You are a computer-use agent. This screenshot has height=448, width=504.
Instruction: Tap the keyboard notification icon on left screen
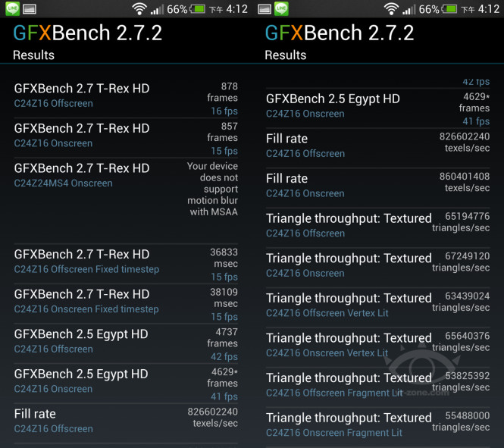coord(30,9)
